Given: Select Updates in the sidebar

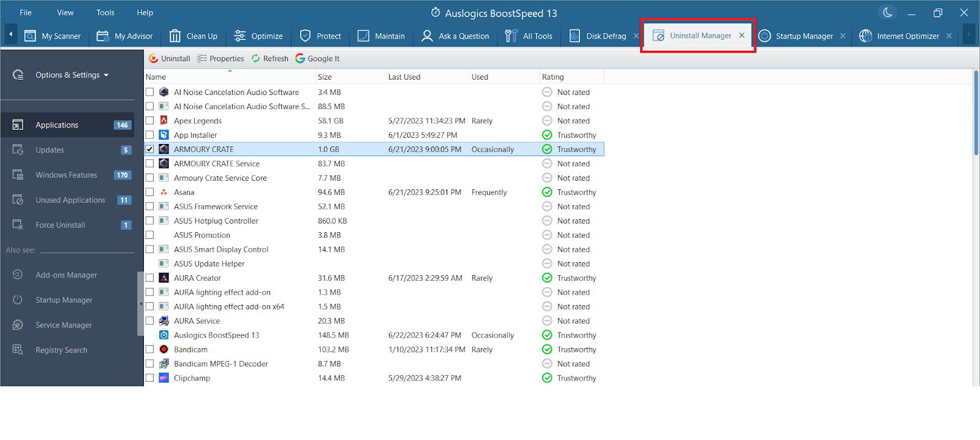Looking at the screenshot, I should (67, 150).
